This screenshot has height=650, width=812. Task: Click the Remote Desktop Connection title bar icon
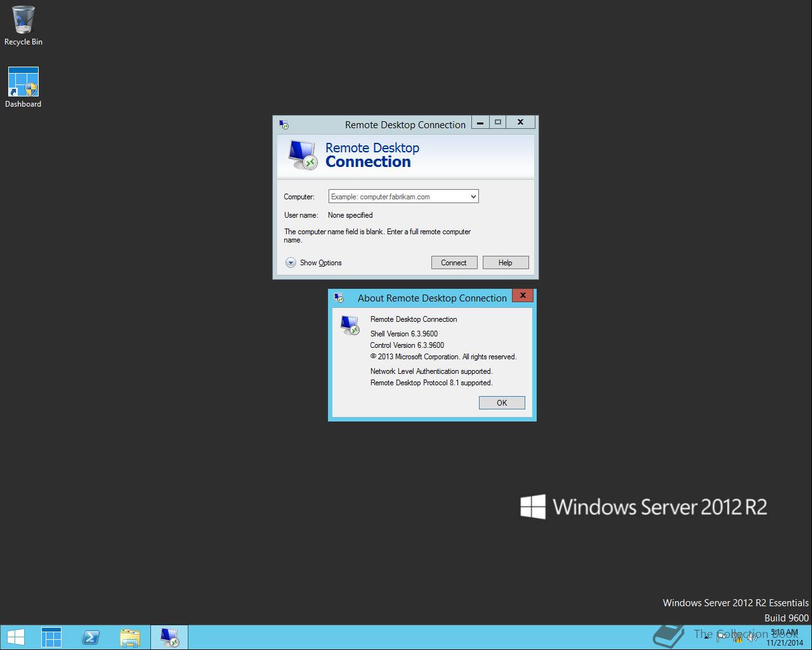pyautogui.click(x=284, y=125)
